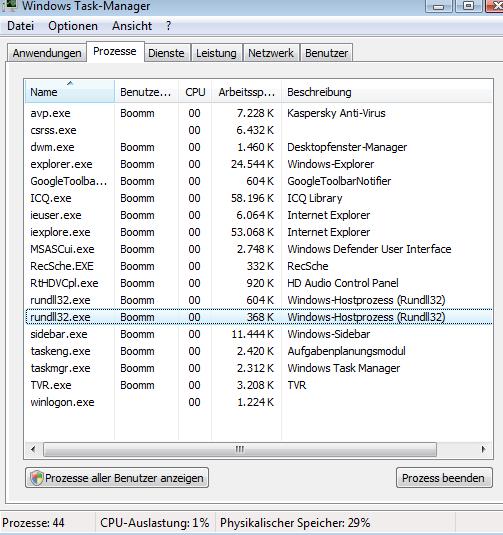Open the Ansicht menu
503x535 pixels.
coord(132,26)
